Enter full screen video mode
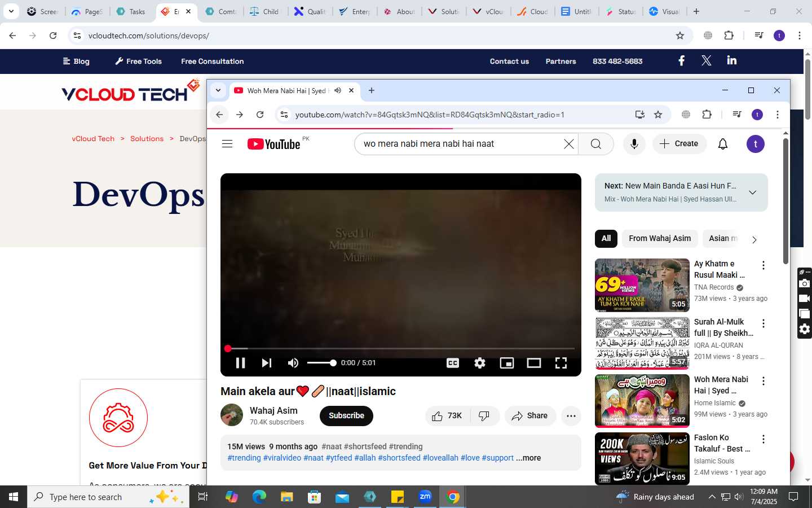The height and width of the screenshot is (508, 812). pyautogui.click(x=561, y=363)
